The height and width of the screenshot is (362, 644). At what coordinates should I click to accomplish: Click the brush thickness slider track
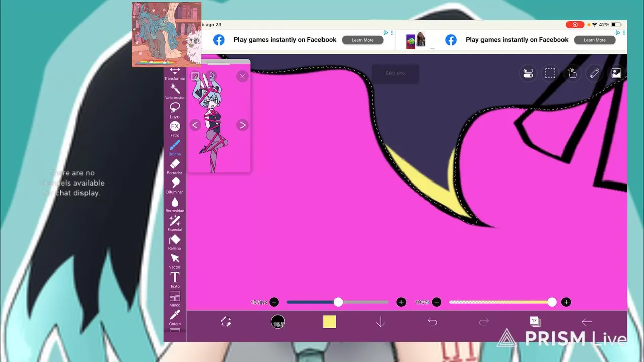click(338, 302)
